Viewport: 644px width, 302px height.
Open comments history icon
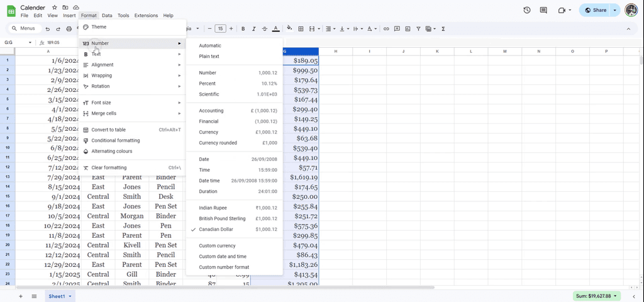click(x=543, y=10)
